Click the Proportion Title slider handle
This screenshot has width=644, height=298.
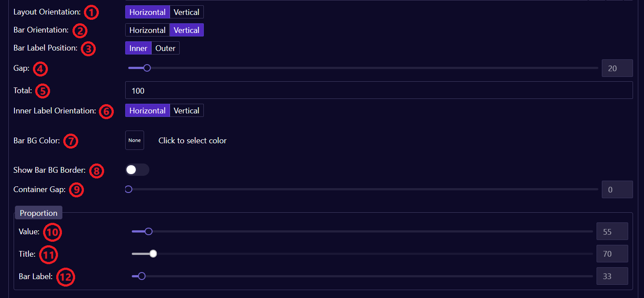153,254
